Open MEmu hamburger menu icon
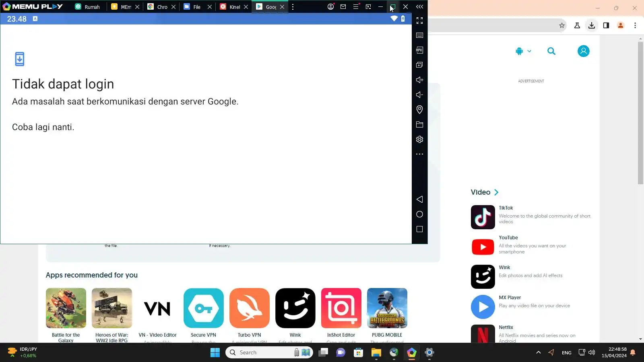The width and height of the screenshot is (644, 362). tap(356, 7)
